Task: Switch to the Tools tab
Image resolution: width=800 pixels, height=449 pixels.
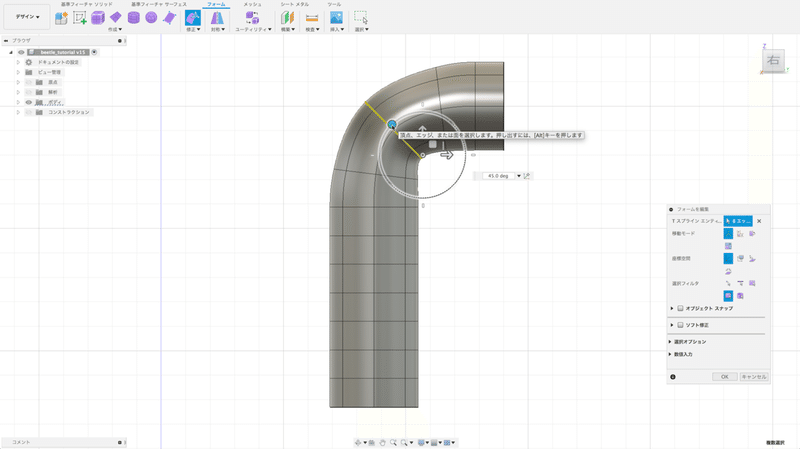Action: [x=334, y=4]
